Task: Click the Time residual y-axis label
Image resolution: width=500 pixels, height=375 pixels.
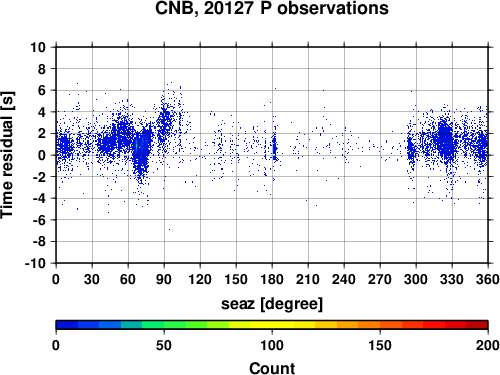Action: pyautogui.click(x=7, y=155)
